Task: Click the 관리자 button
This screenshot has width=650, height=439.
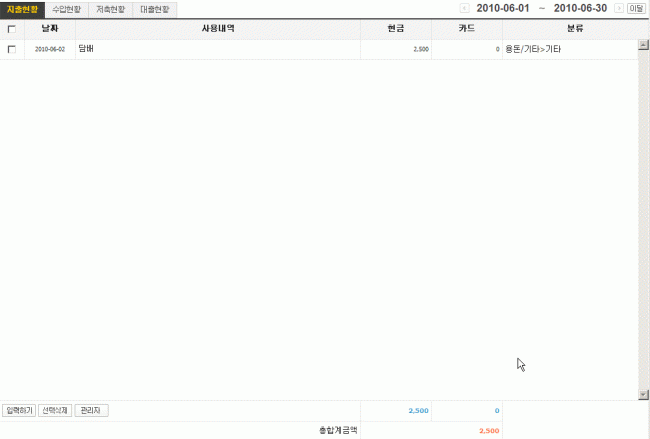Action: point(91,410)
